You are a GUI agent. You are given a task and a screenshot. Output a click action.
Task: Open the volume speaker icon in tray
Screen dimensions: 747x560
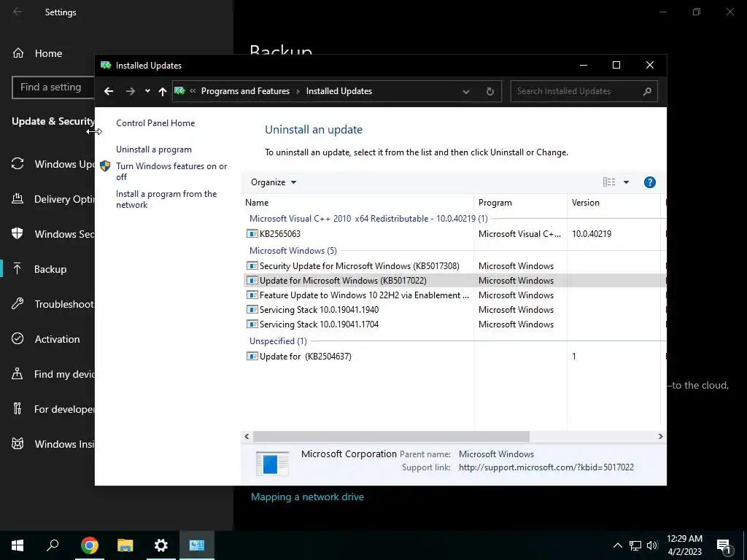pos(652,545)
